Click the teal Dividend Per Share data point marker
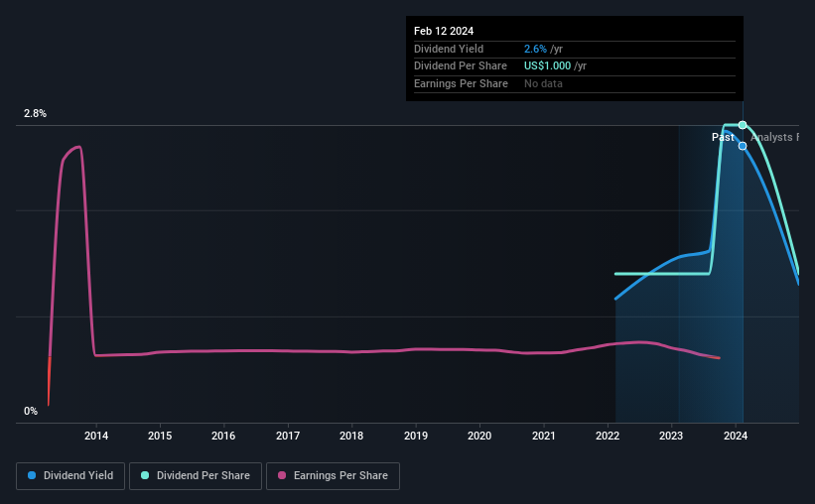This screenshot has width=815, height=504. coord(743,125)
